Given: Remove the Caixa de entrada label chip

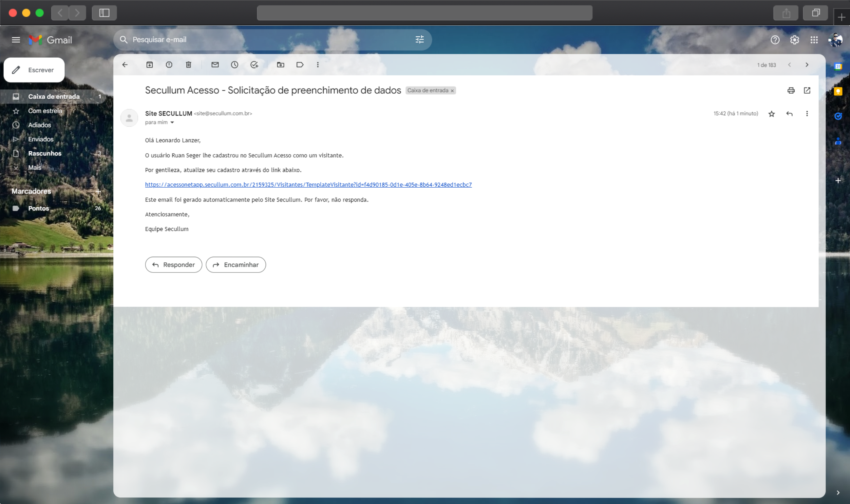Looking at the screenshot, I should tap(452, 91).
